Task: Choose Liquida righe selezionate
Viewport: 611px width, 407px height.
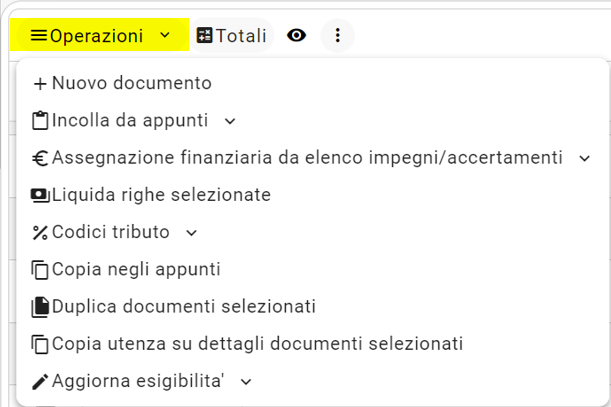Action: [151, 195]
